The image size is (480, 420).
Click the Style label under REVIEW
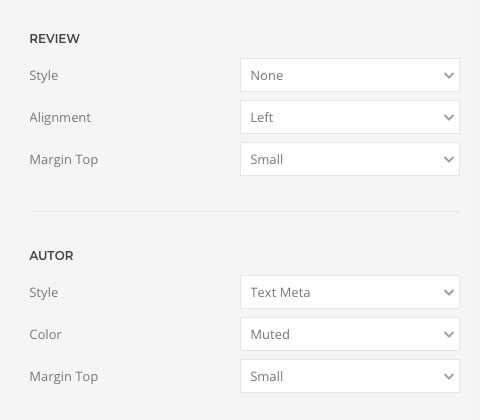[44, 76]
